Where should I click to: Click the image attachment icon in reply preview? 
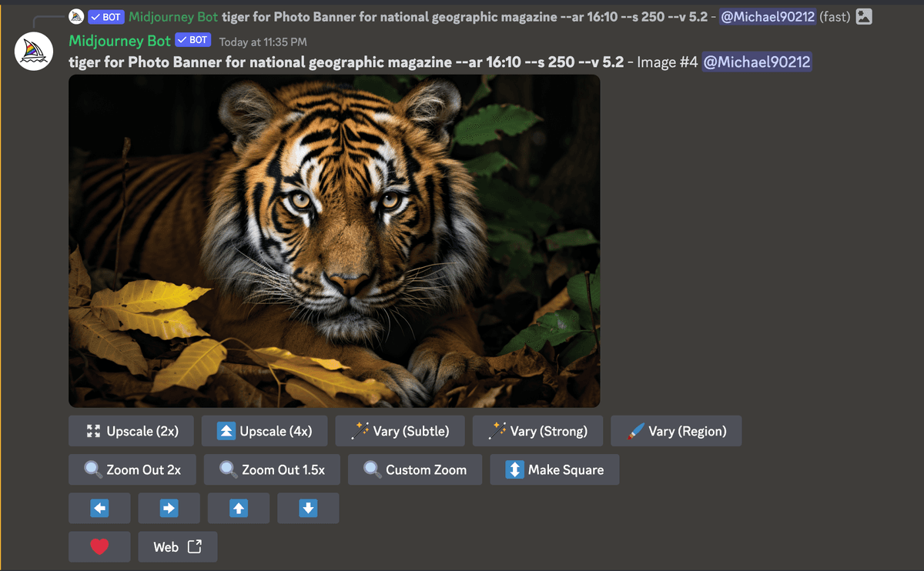pos(864,16)
